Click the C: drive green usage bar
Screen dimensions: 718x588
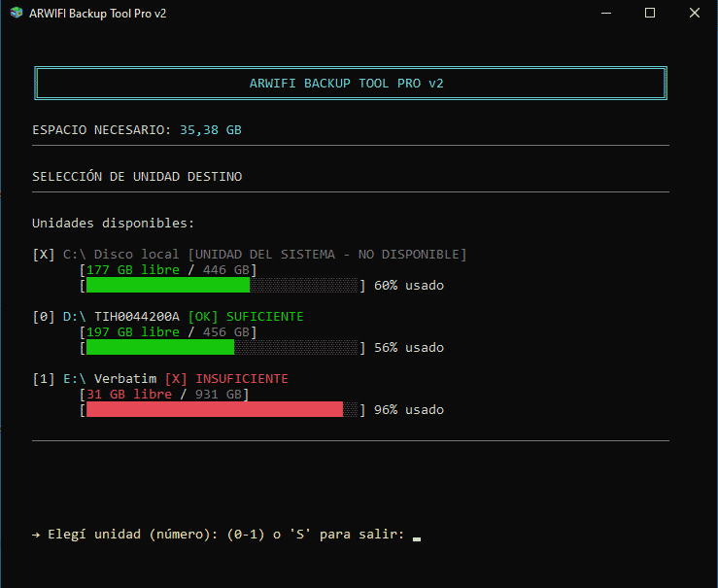pos(168,285)
